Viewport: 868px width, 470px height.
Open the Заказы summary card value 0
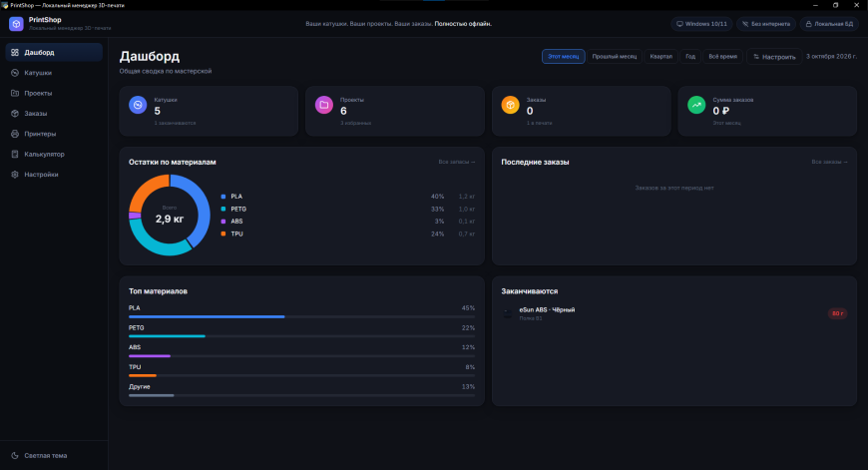[x=530, y=111]
